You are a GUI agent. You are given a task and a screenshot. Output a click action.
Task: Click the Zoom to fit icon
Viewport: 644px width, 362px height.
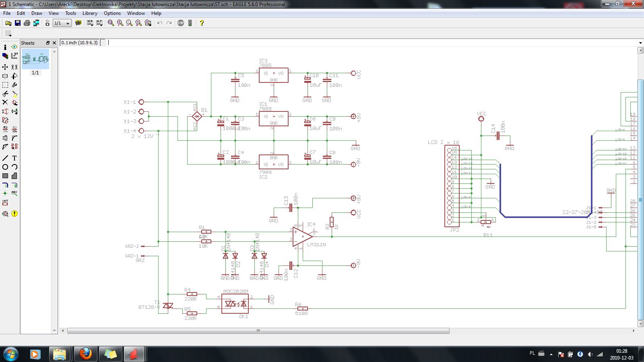111,23
